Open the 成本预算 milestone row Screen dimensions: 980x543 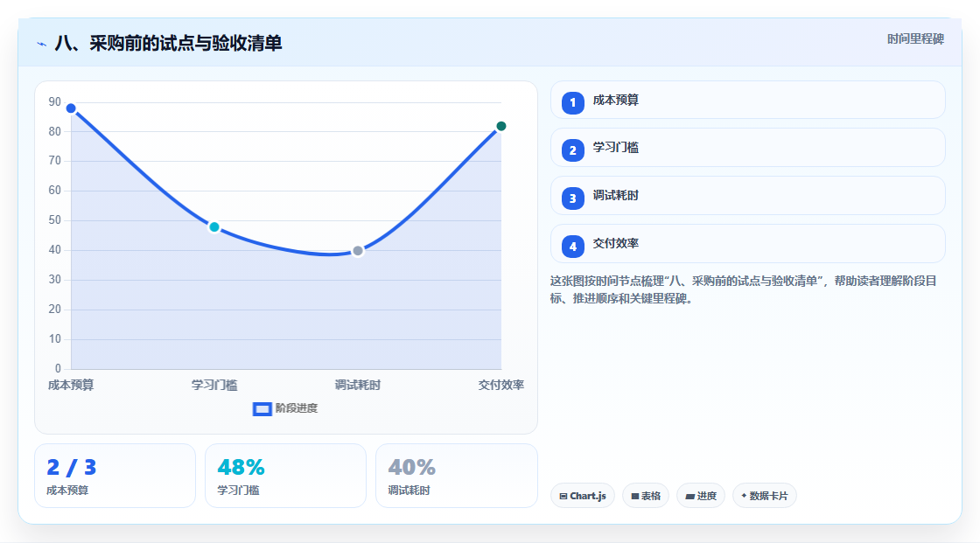click(x=747, y=100)
